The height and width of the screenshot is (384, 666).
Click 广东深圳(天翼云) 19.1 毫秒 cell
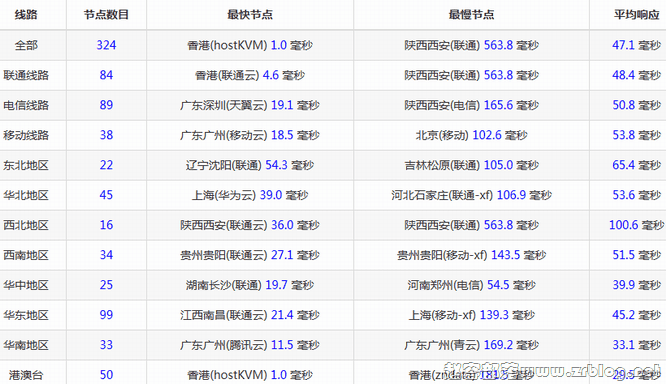pyautogui.click(x=250, y=105)
